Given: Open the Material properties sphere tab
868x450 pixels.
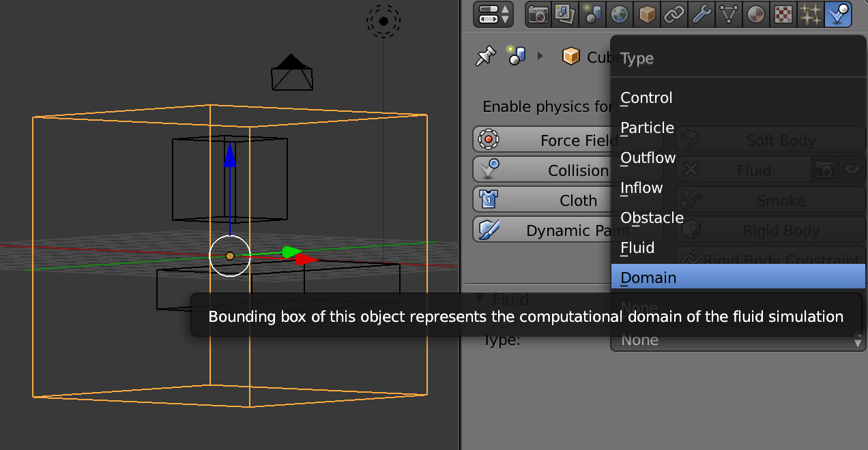Looking at the screenshot, I should pyautogui.click(x=756, y=14).
